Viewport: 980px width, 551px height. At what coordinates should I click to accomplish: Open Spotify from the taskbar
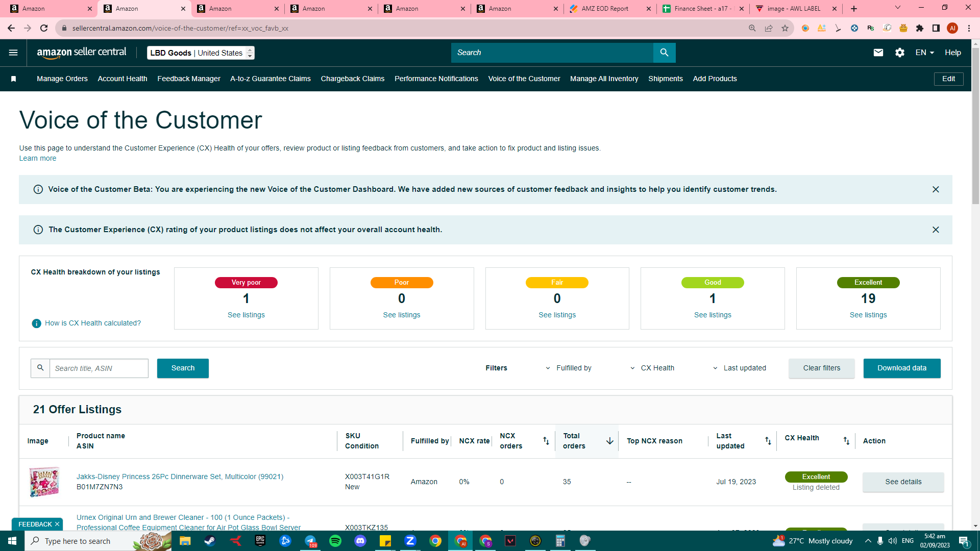click(x=335, y=541)
